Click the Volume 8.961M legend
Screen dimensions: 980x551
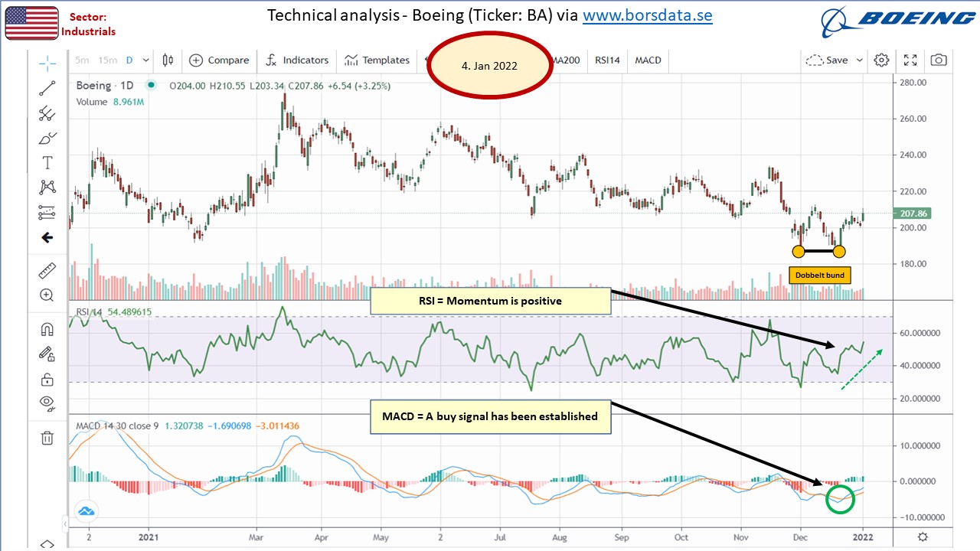point(110,101)
